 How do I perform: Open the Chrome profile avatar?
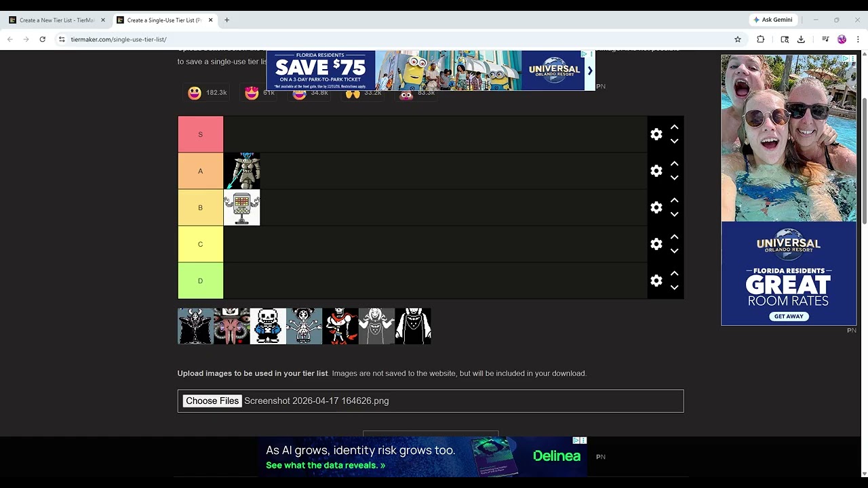pyautogui.click(x=842, y=39)
